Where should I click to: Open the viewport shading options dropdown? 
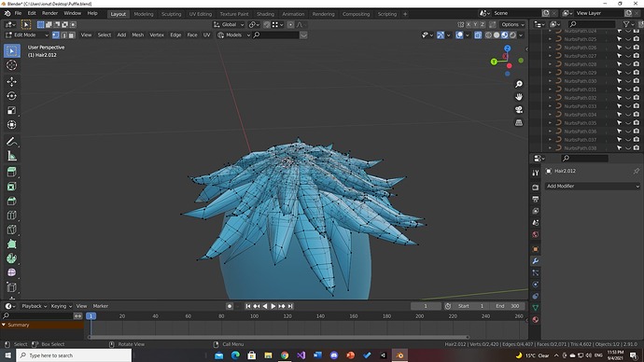point(521,35)
